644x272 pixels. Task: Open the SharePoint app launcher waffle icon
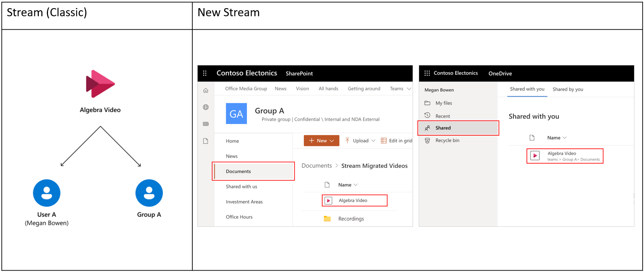click(205, 73)
